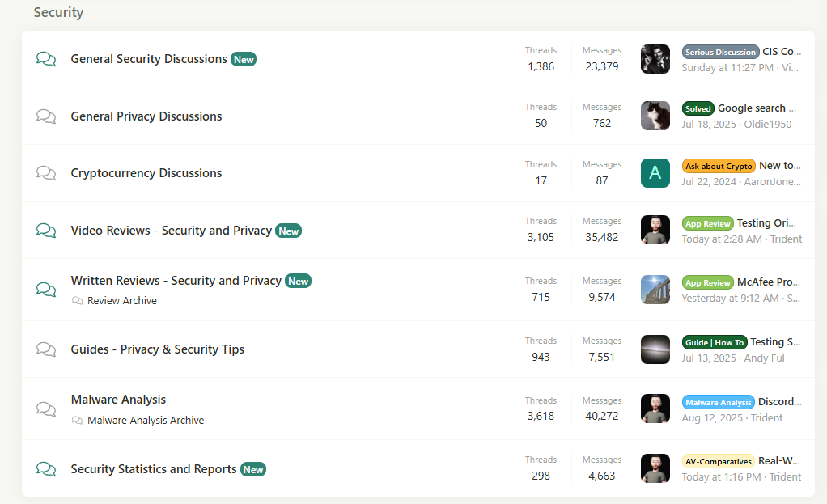Click the chat icon beside Guides - Privacy & Security Tips
Image resolution: width=827 pixels, height=504 pixels.
(46, 349)
